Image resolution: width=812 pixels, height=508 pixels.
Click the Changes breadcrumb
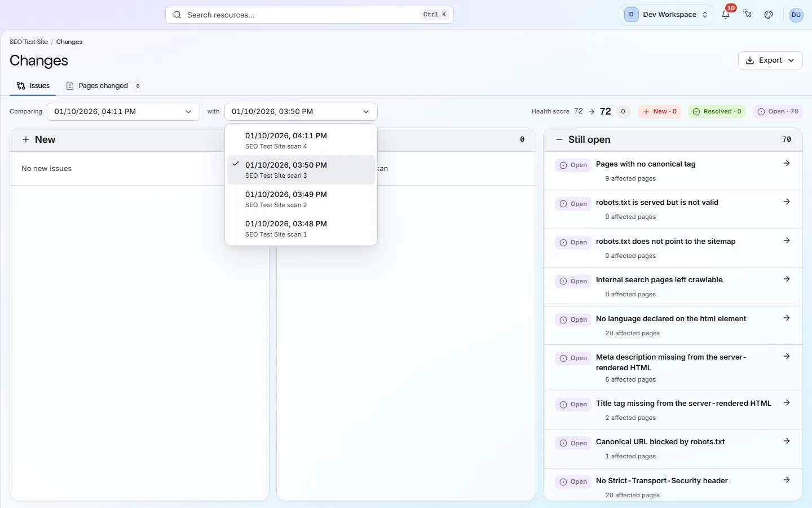point(69,42)
